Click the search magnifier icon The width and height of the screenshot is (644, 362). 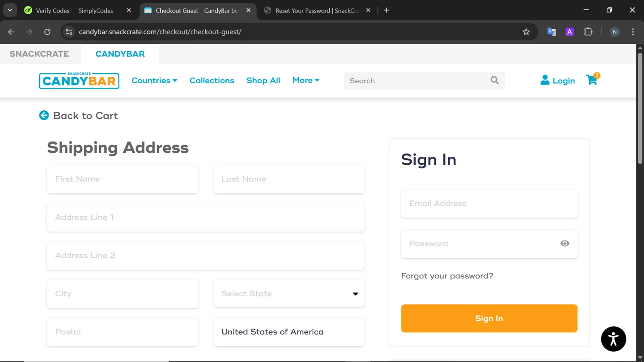(495, 80)
